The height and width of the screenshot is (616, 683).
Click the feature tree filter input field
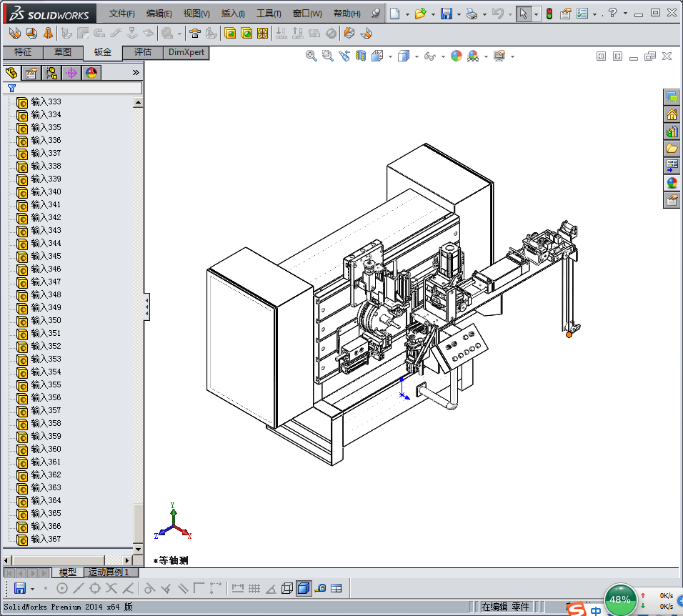73,88
